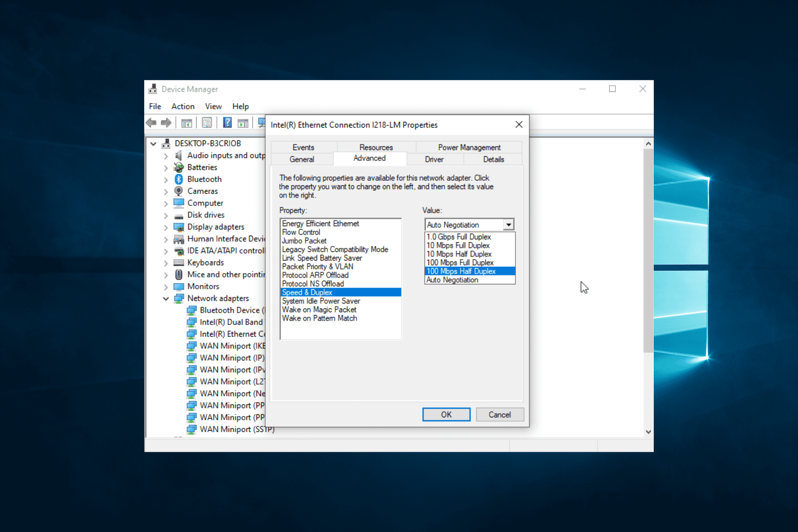The image size is (798, 532).
Task: Select the Link Speed Battery Saver property
Action: [x=341, y=258]
